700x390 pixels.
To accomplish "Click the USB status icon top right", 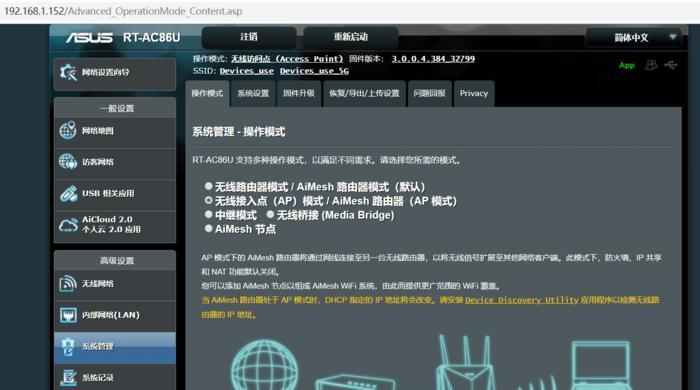I will pyautogui.click(x=671, y=65).
